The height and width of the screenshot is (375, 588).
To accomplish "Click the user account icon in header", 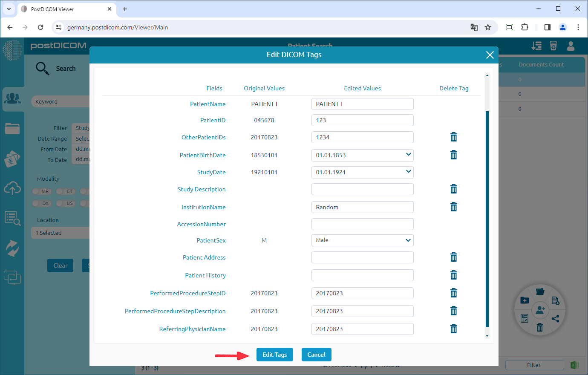I will click(571, 46).
